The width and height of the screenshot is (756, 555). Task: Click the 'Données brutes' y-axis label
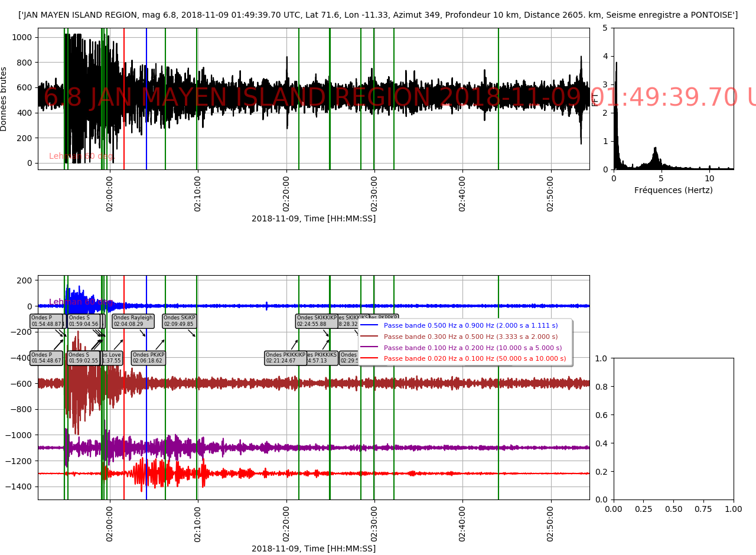tap(5, 99)
